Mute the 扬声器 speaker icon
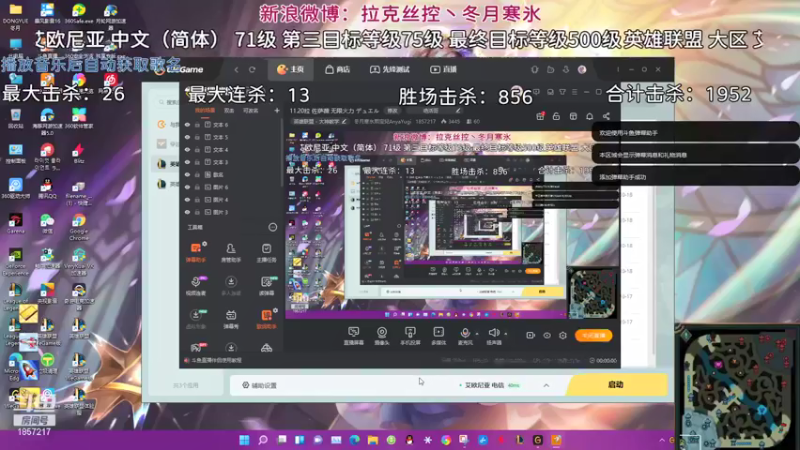This screenshot has height=450, width=800. (x=493, y=333)
